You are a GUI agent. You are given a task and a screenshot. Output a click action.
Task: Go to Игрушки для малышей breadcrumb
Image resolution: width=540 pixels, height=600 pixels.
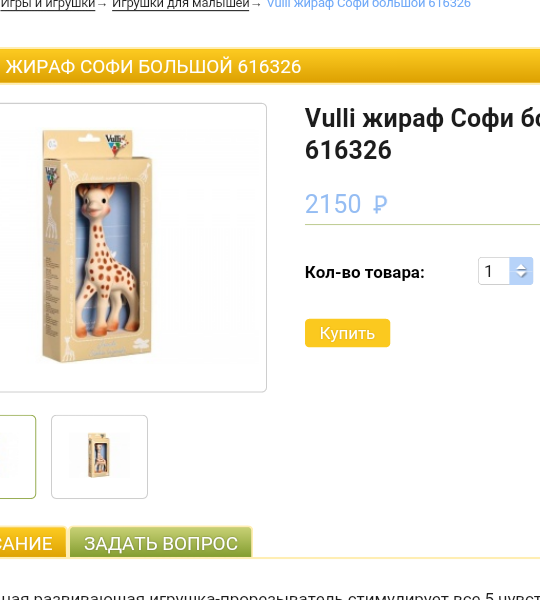(180, 4)
